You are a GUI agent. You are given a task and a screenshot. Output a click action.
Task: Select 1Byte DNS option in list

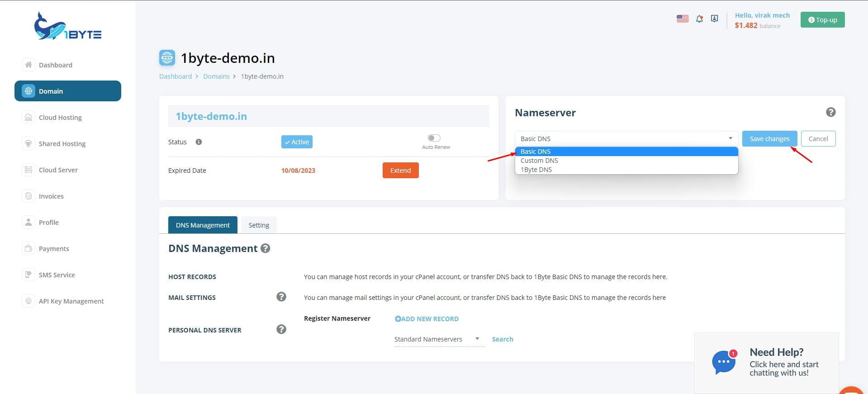pyautogui.click(x=626, y=170)
